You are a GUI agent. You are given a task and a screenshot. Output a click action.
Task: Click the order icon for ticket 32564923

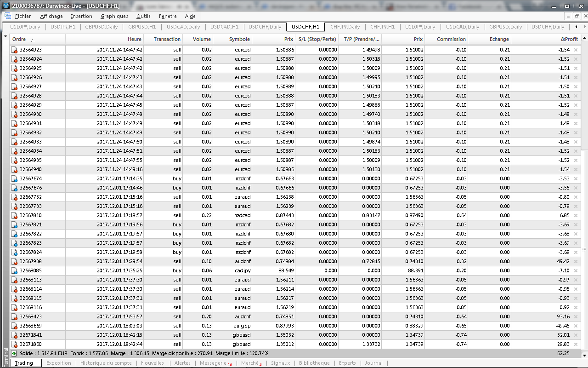point(14,50)
